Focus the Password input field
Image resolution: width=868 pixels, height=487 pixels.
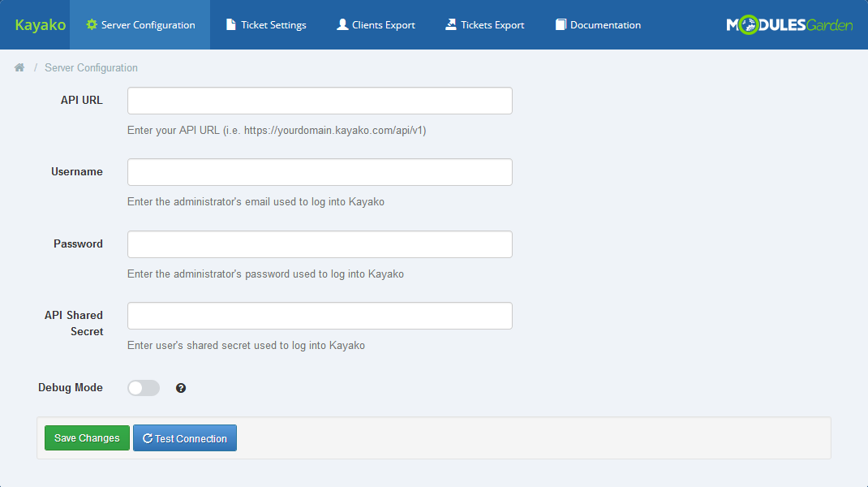pyautogui.click(x=320, y=244)
